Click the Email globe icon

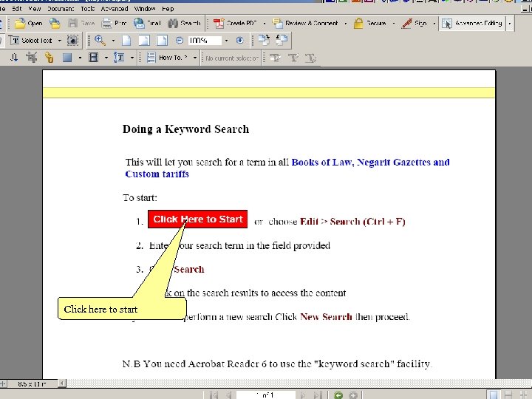[x=147, y=23]
